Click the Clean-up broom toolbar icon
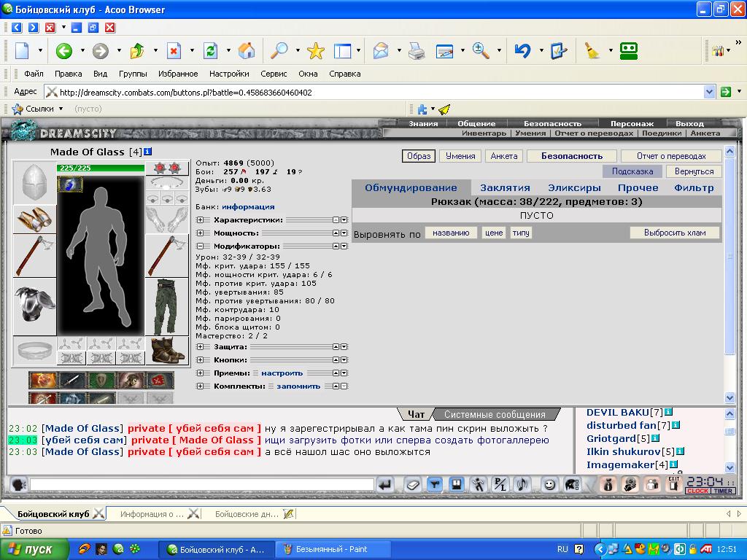The width and height of the screenshot is (747, 560). point(592,50)
